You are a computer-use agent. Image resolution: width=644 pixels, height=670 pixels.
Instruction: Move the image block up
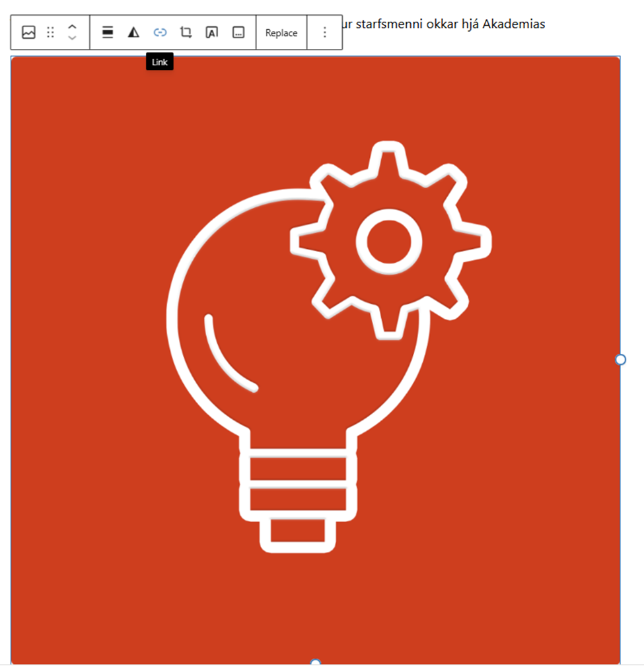[73, 27]
